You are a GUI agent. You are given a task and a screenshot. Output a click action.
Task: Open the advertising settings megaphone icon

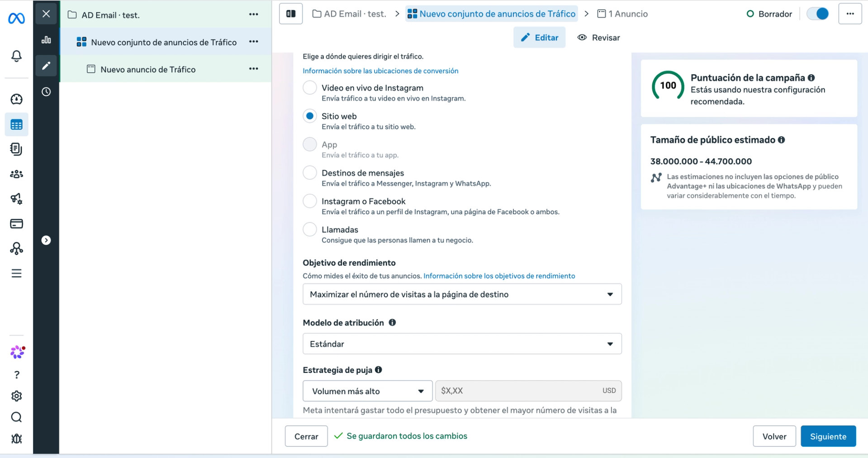coord(16,199)
